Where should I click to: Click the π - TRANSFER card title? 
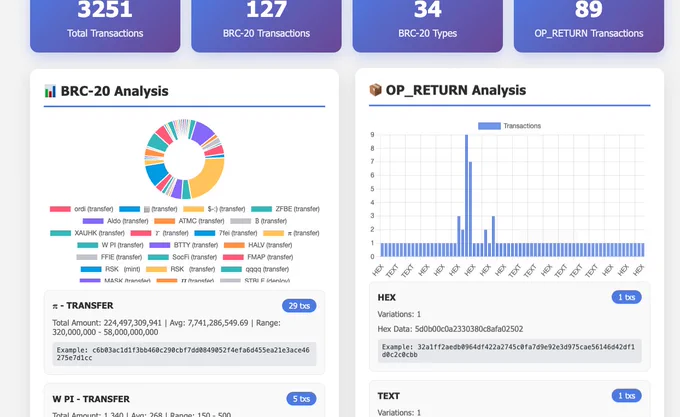tap(83, 306)
